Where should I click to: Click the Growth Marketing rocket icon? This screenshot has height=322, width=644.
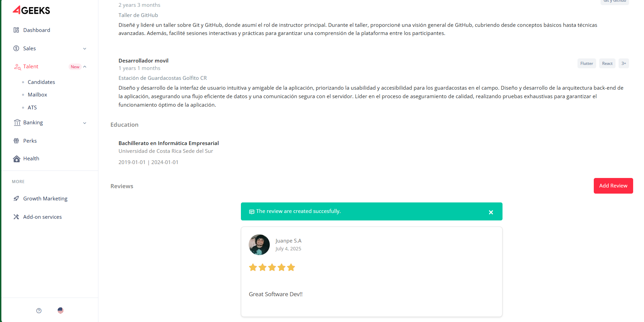coord(16,198)
